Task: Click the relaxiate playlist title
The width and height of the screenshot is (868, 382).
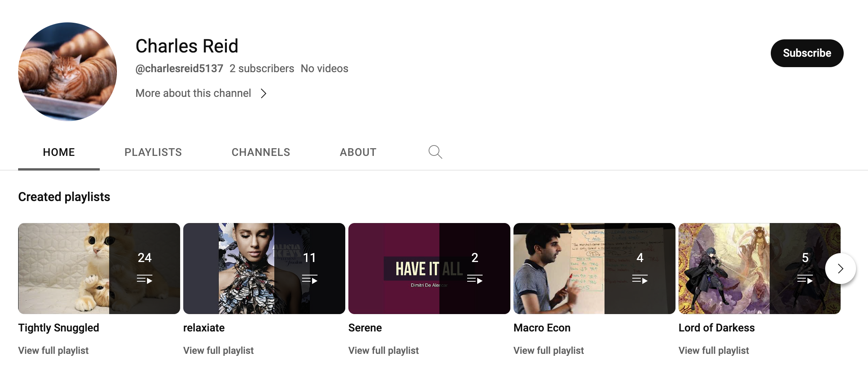Action: coord(204,328)
